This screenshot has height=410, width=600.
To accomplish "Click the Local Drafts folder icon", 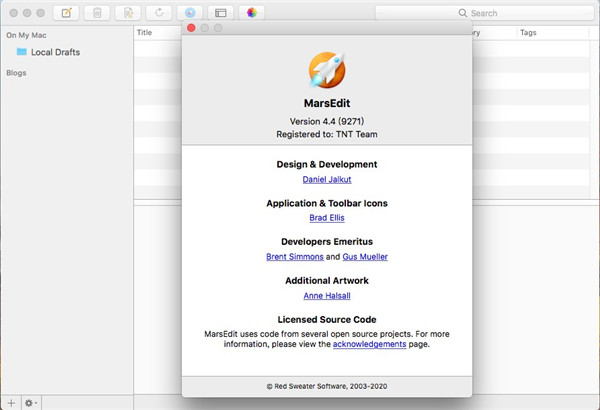I will click(22, 52).
